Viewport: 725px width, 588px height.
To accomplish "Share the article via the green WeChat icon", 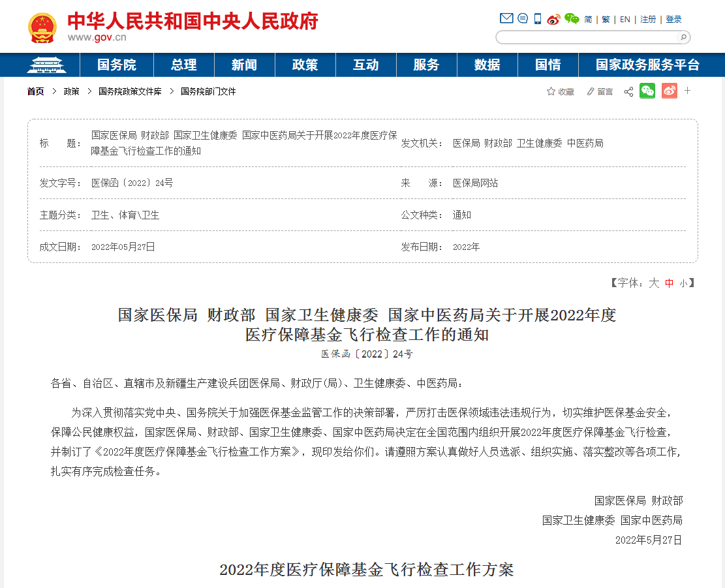I will pos(647,91).
